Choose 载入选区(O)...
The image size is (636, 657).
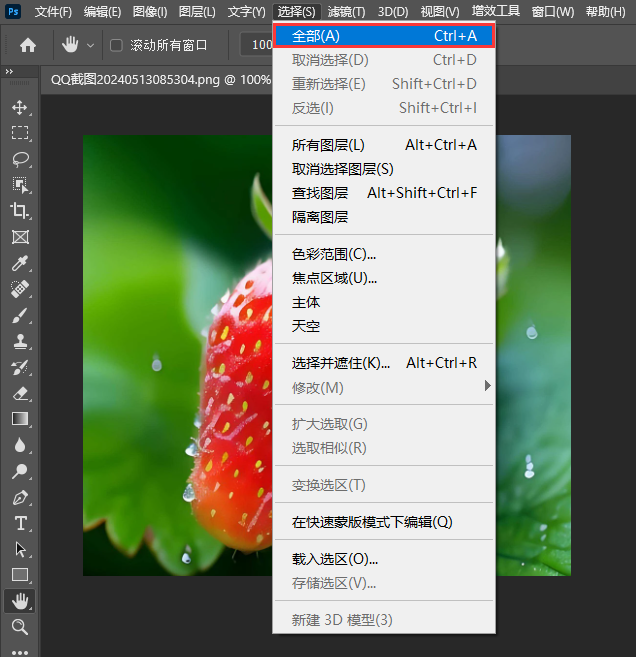click(384, 559)
